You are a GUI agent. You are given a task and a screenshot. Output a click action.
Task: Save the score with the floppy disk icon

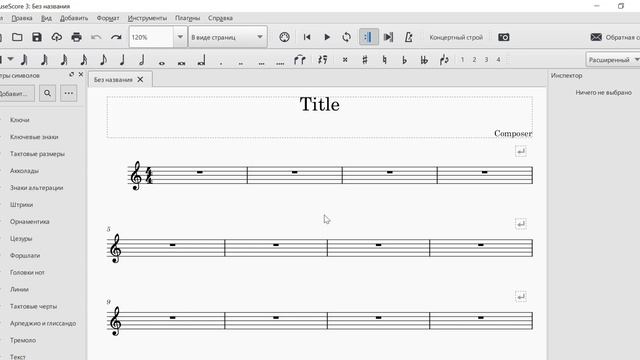37,37
